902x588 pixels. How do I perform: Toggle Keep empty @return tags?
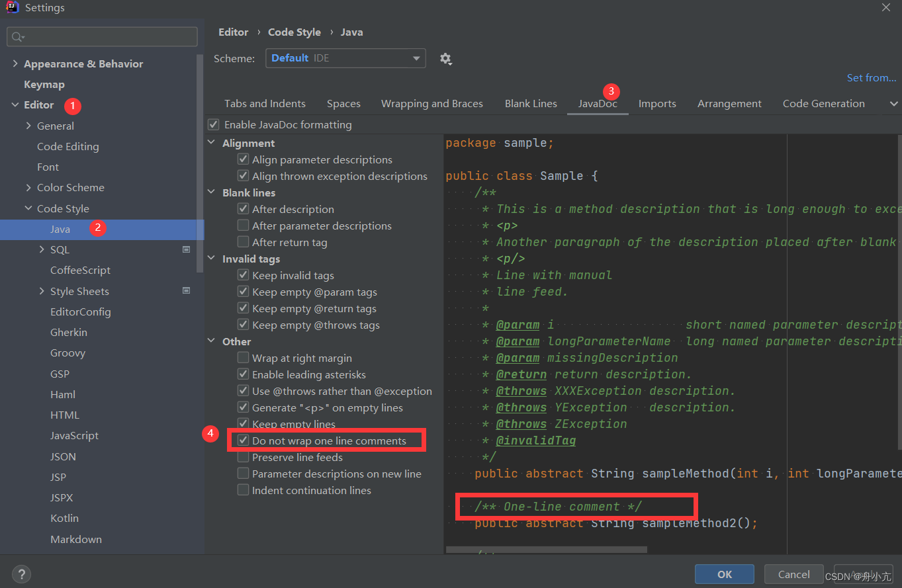(244, 308)
